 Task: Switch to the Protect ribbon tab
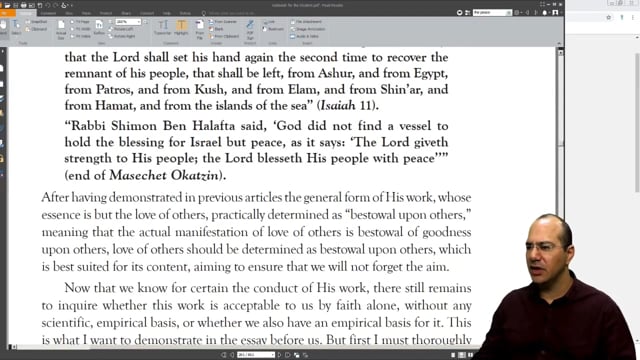pyautogui.click(x=106, y=13)
